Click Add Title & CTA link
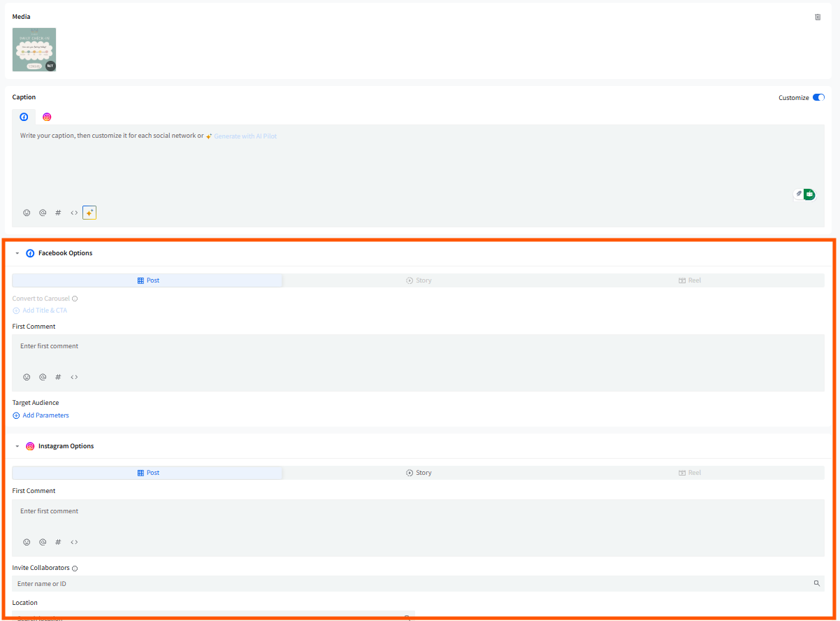Viewport: 840px width, 621px height. coord(40,310)
